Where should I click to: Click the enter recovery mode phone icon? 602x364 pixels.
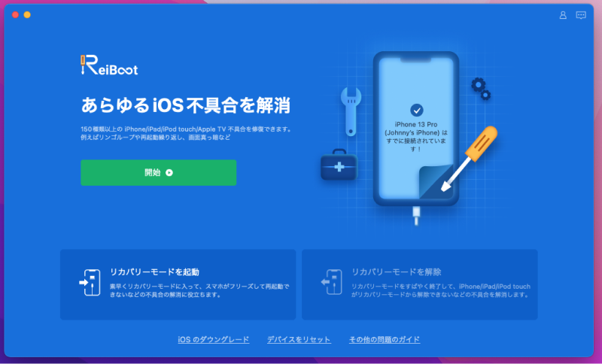pos(90,283)
